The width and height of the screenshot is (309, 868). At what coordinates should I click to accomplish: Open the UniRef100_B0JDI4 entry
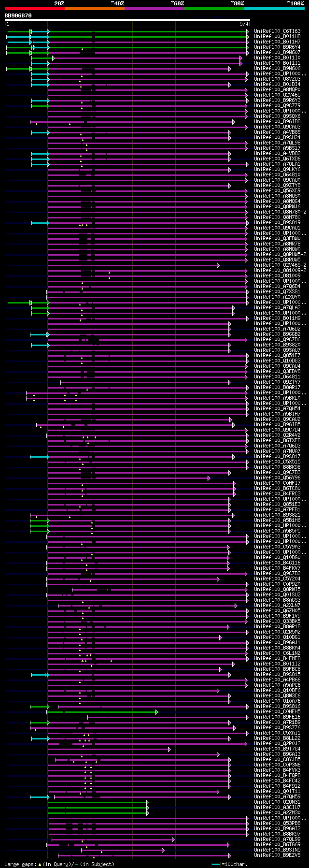pyautogui.click(x=277, y=85)
